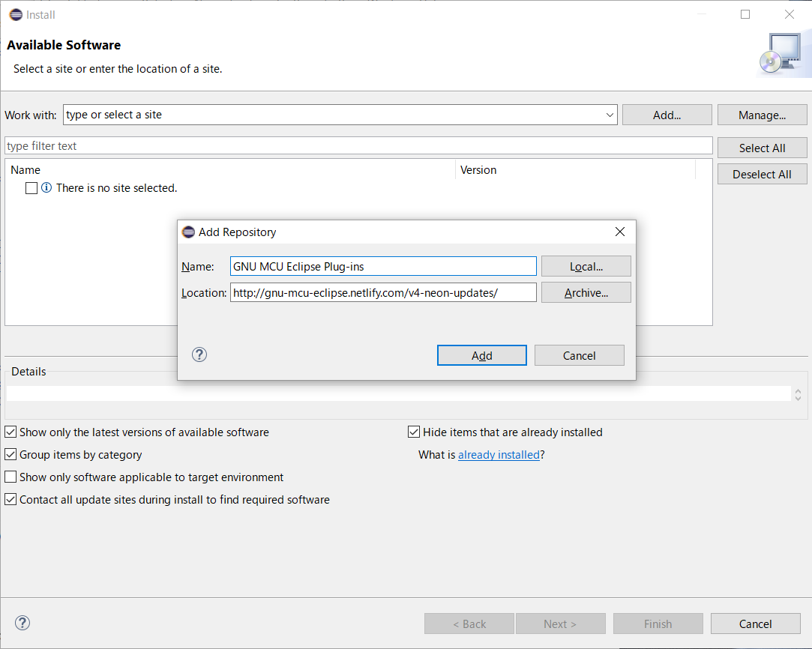This screenshot has height=649, width=812.
Task: Follow the "already installed" link
Action: pyautogui.click(x=499, y=454)
